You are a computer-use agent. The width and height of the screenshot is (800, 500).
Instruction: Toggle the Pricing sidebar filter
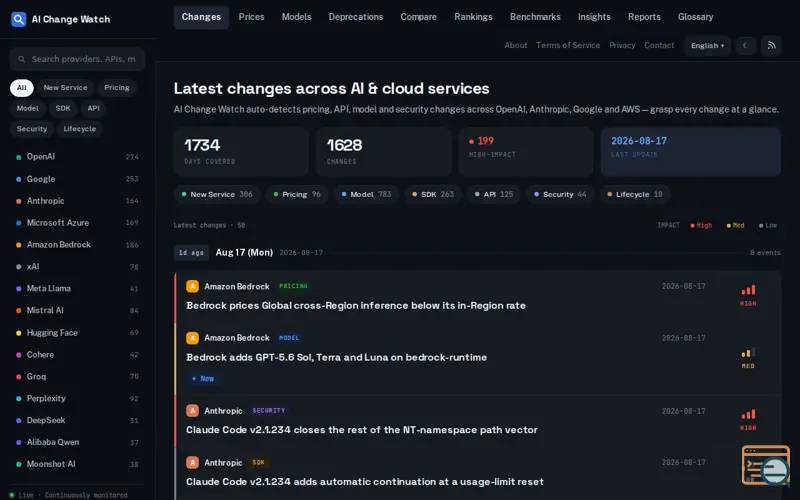pos(117,88)
